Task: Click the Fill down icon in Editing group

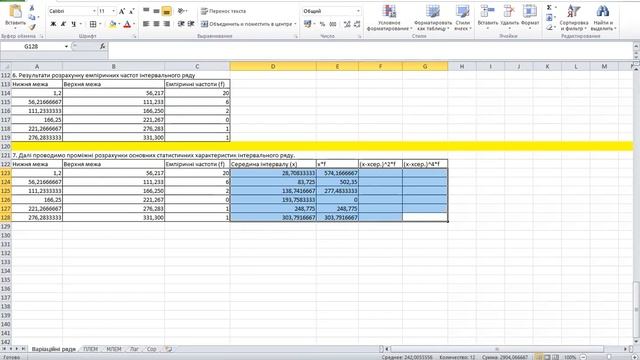Action: [x=549, y=18]
